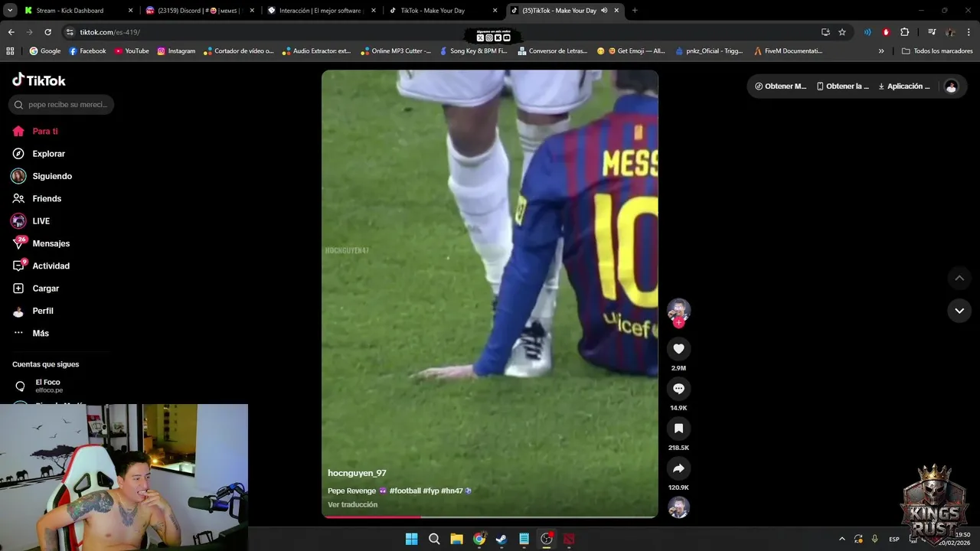980x551 pixels.
Task: Expand the tab search dropdown
Action: tap(10, 11)
